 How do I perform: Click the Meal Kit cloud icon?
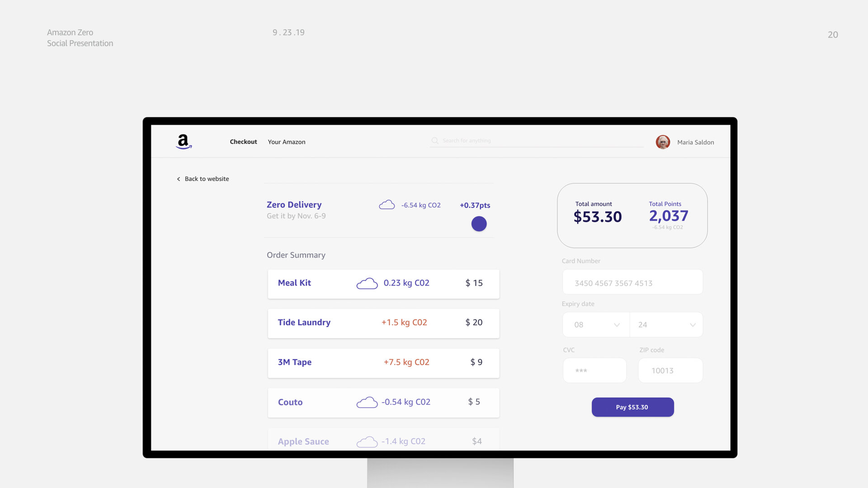367,283
